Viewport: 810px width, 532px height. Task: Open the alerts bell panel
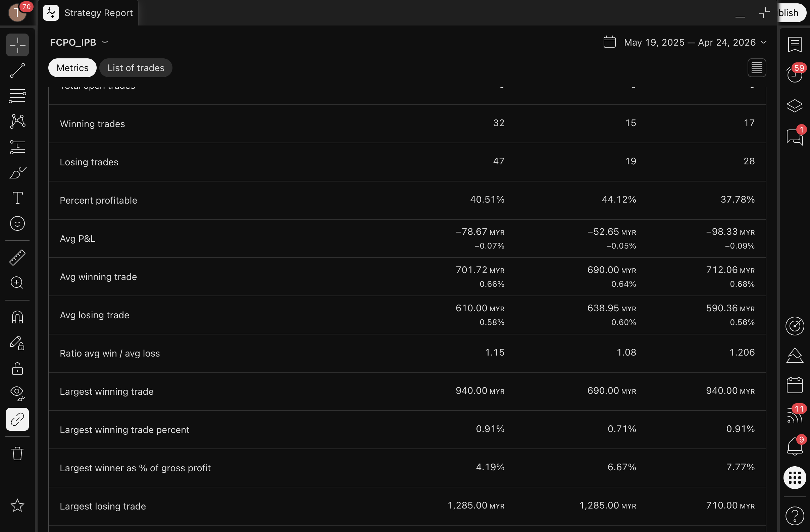pos(794,446)
